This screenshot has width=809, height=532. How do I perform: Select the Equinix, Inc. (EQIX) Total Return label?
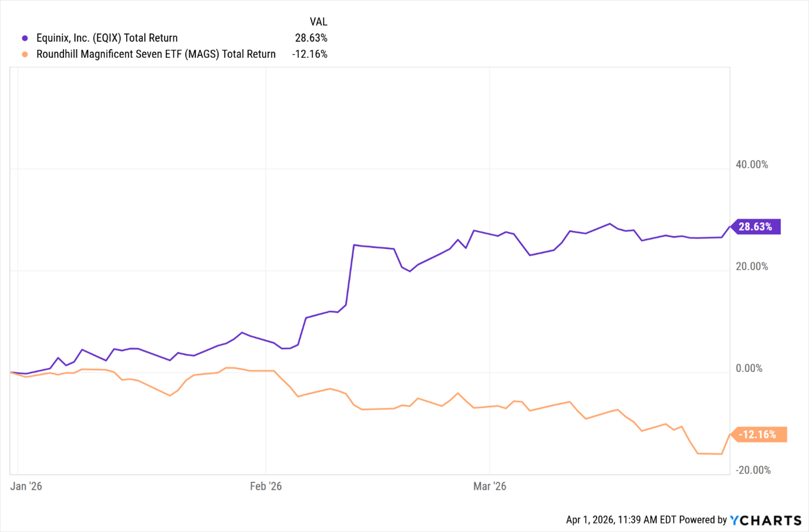click(107, 38)
